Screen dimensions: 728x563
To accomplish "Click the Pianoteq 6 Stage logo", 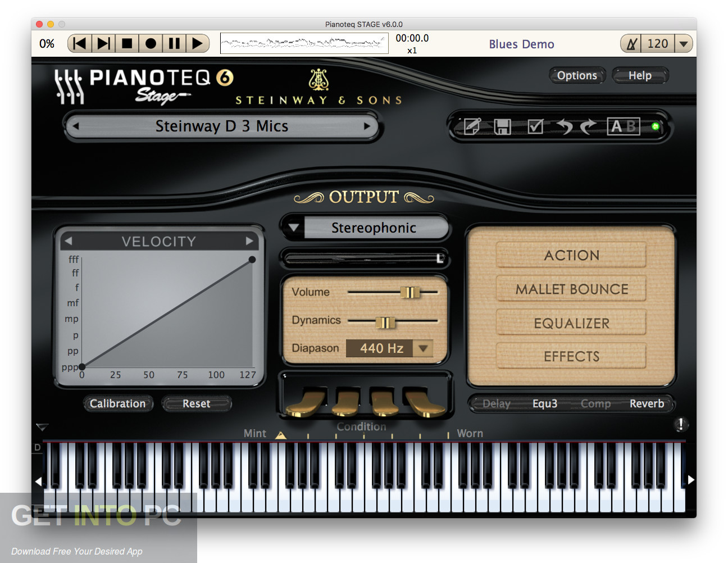I will [143, 86].
